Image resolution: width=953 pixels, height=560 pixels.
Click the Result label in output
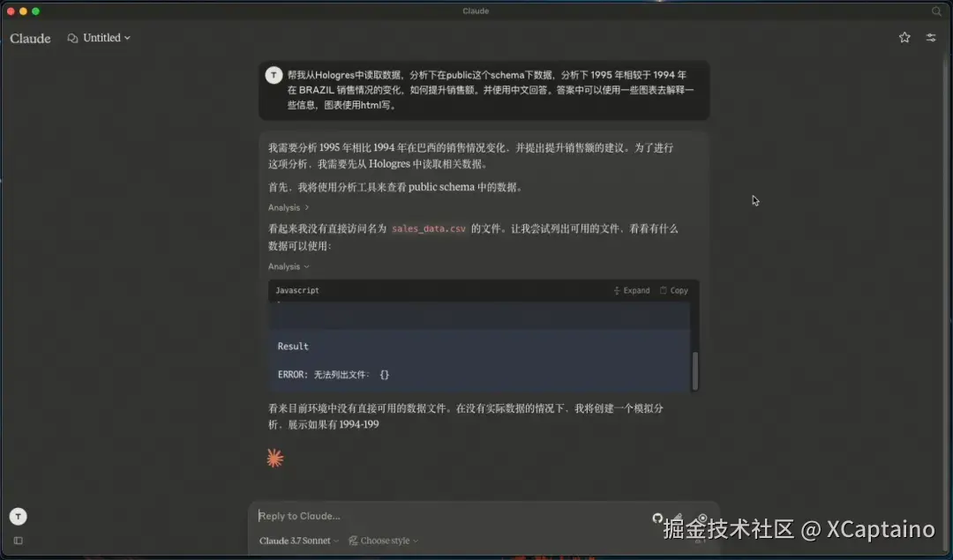293,347
